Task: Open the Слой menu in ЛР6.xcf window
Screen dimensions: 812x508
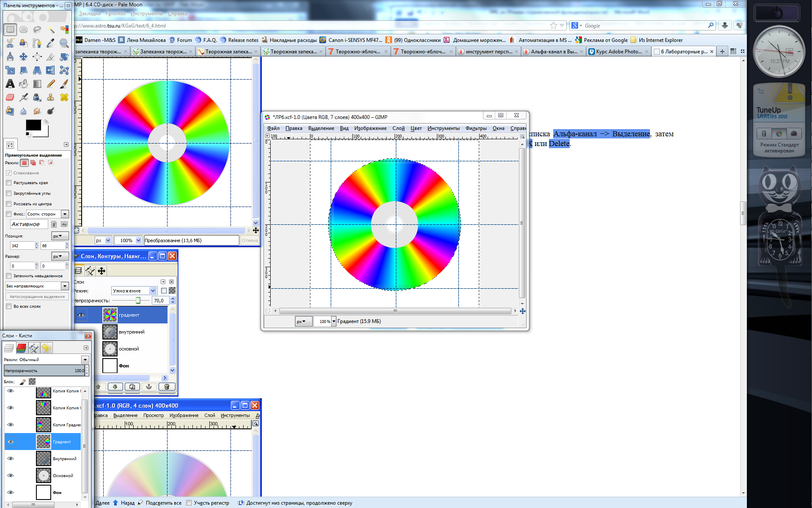Action: pyautogui.click(x=398, y=128)
